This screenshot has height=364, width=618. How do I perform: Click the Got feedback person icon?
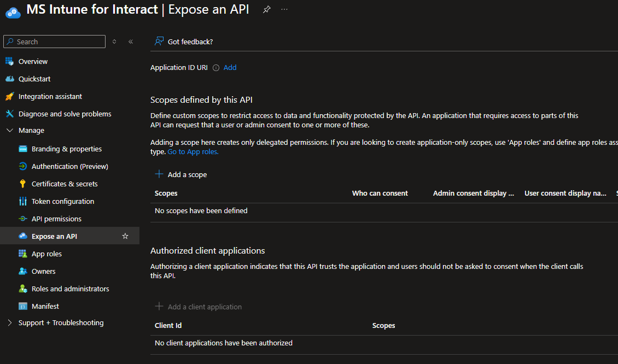(159, 42)
